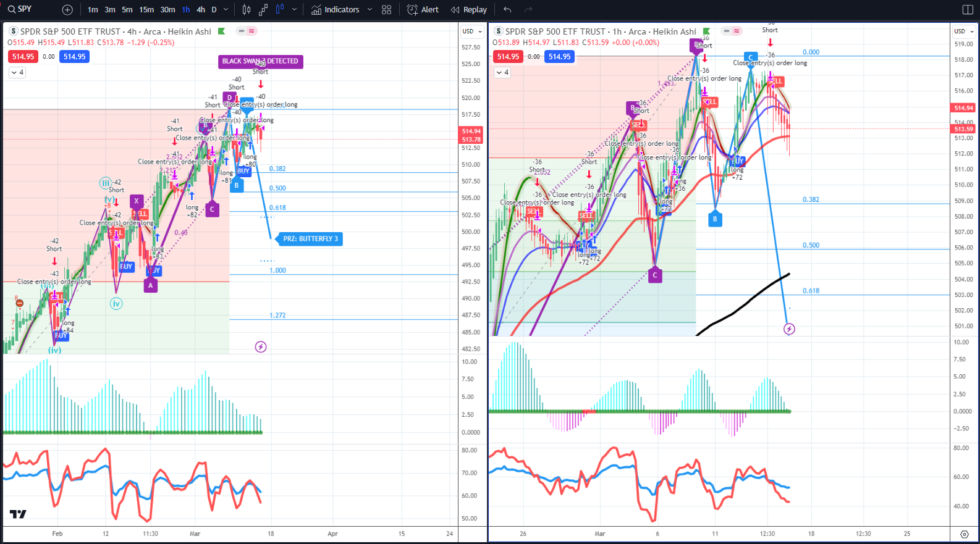The width and height of the screenshot is (980, 544).
Task: Click the 0.000 Fibonacci label on the right chart
Action: tap(811, 52)
